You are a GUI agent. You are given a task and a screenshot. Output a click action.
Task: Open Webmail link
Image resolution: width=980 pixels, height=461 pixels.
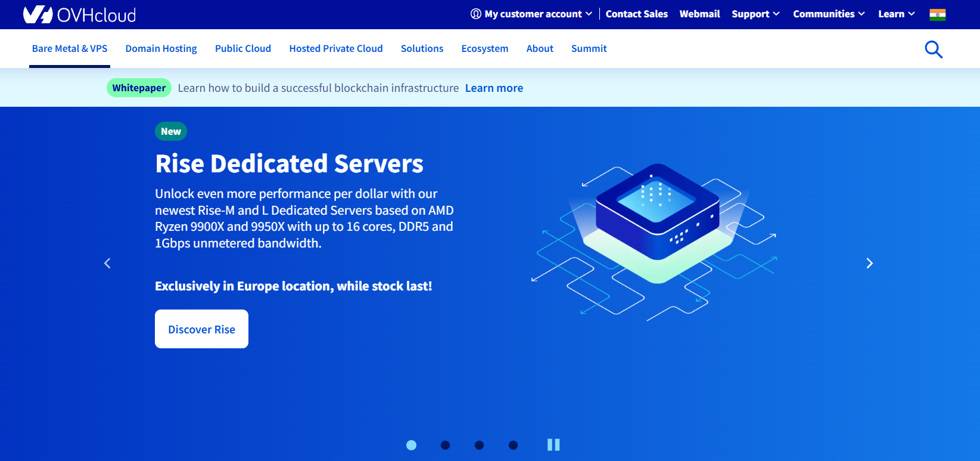pos(699,14)
